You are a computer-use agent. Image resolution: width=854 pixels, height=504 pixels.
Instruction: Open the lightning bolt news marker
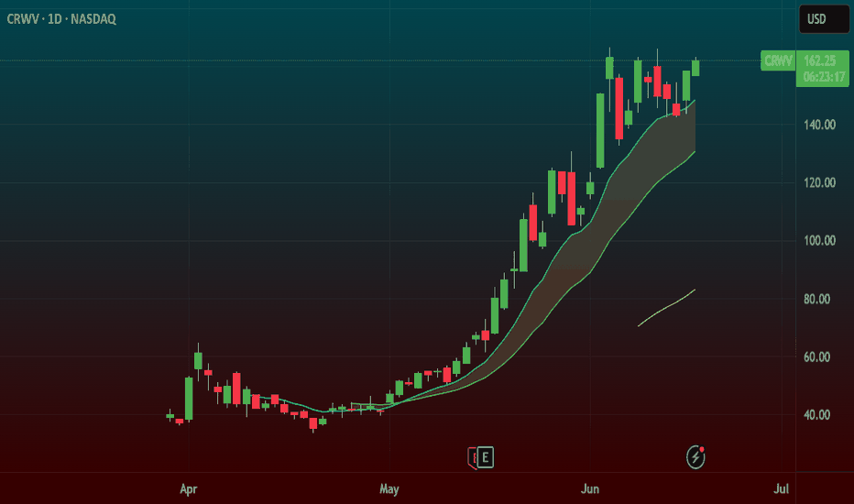tap(695, 457)
